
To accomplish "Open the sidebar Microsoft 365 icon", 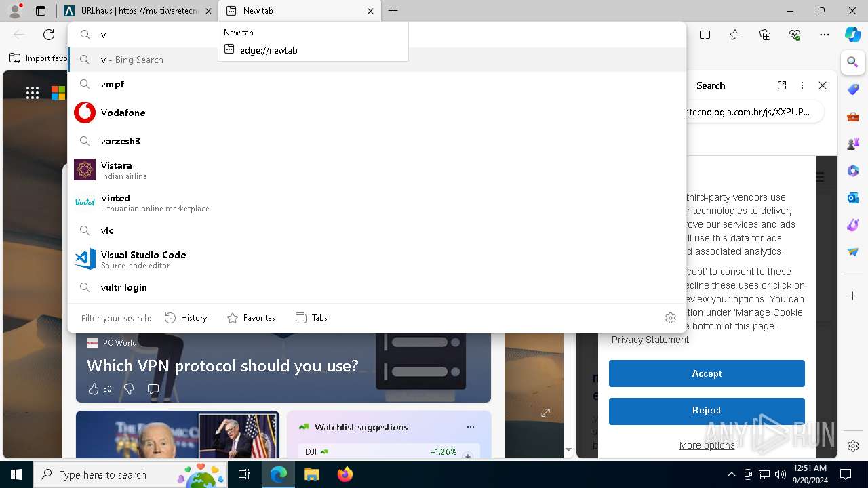I will (853, 171).
